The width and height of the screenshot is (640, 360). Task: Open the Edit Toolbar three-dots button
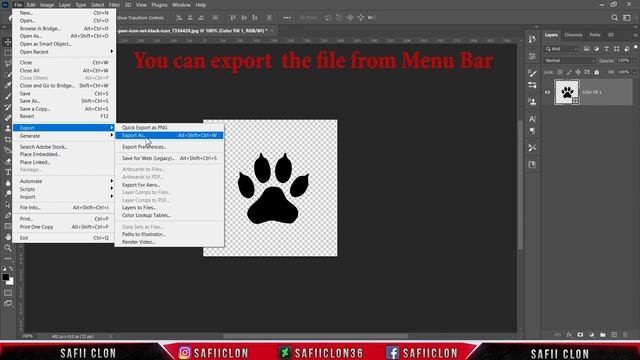click(8, 258)
